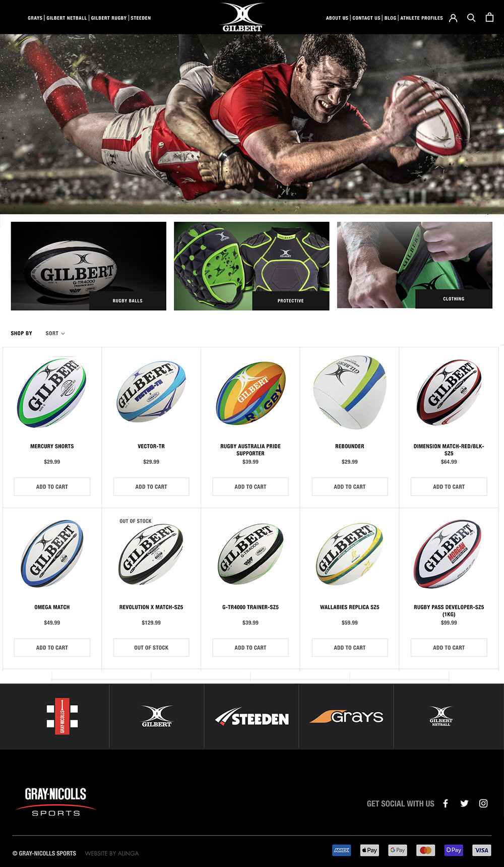Visit the Twitter social icon
Image resolution: width=504 pixels, height=867 pixels.
click(464, 803)
